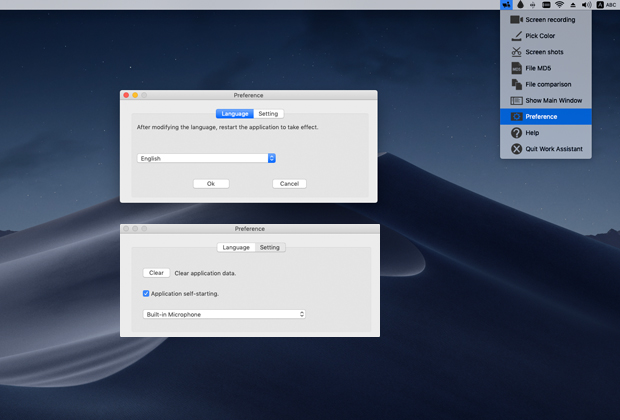
Task: Choose Pick Color from the menu
Action: [546, 36]
